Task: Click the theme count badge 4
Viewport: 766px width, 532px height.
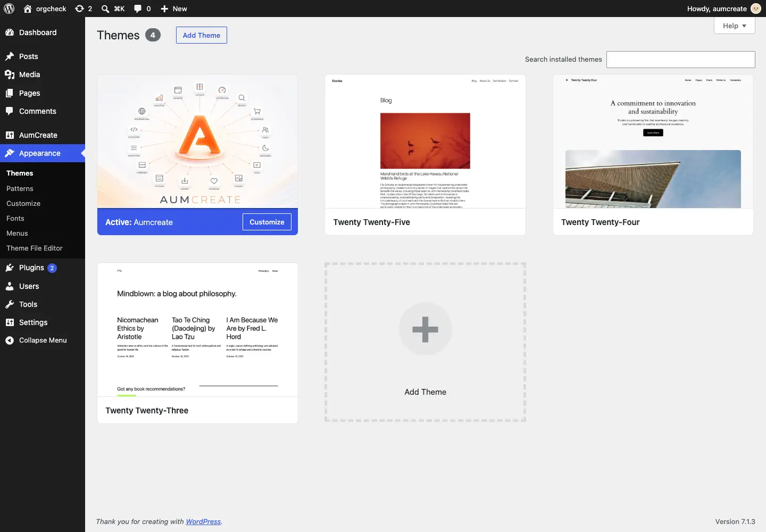Action: (153, 35)
